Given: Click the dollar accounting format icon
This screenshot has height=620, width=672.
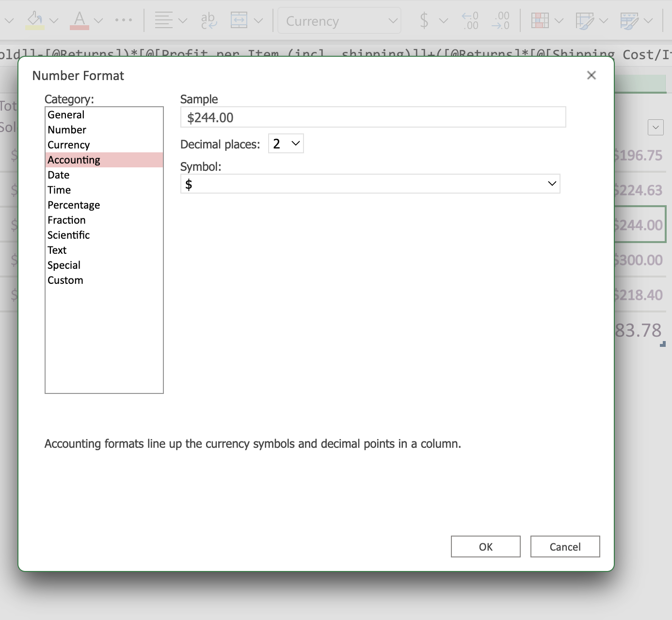Looking at the screenshot, I should tap(424, 20).
